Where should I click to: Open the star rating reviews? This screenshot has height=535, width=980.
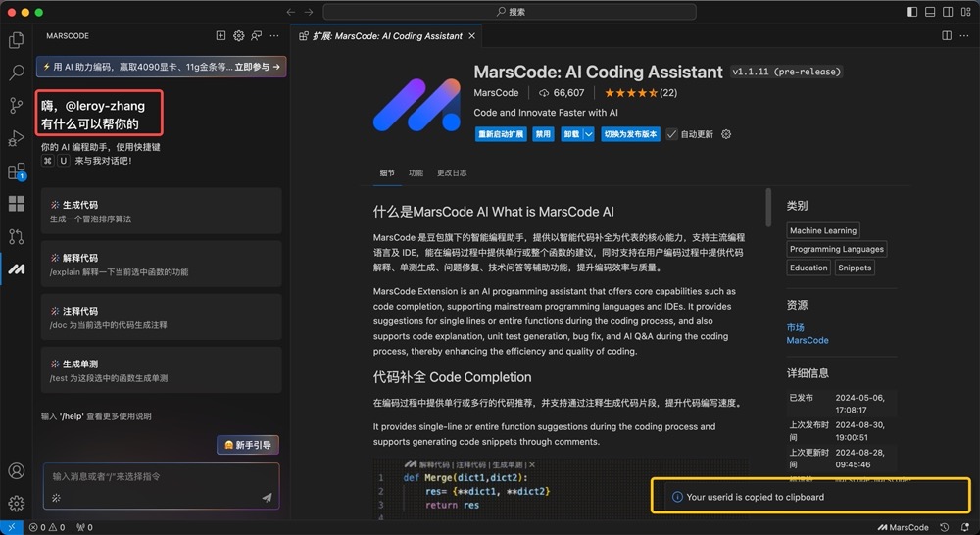(x=641, y=93)
